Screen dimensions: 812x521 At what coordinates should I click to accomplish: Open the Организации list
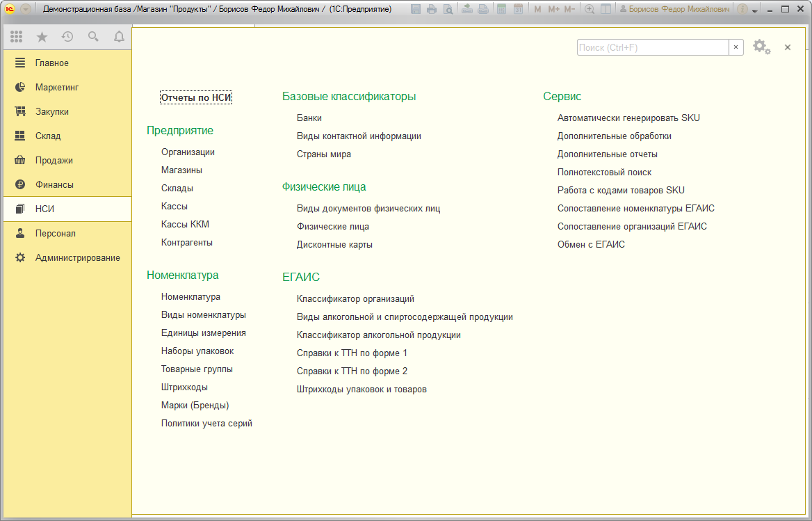pyautogui.click(x=188, y=152)
